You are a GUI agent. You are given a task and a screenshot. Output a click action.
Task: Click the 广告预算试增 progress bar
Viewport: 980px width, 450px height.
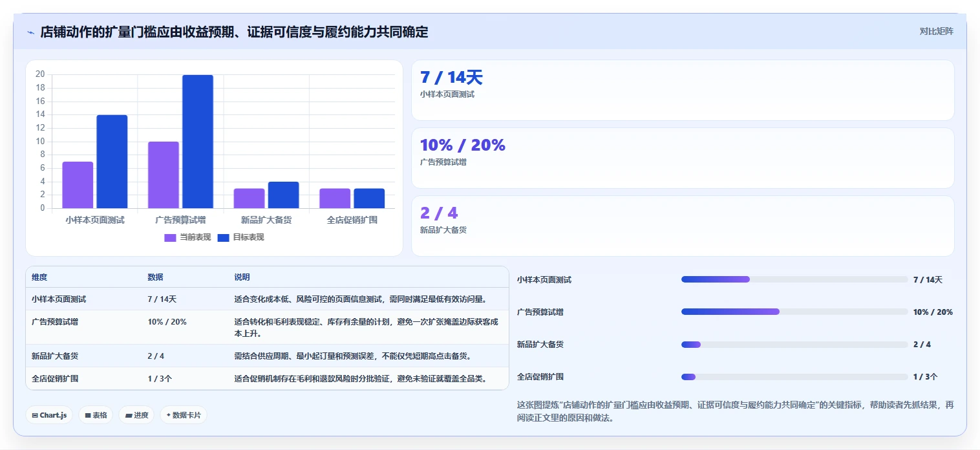(x=794, y=312)
